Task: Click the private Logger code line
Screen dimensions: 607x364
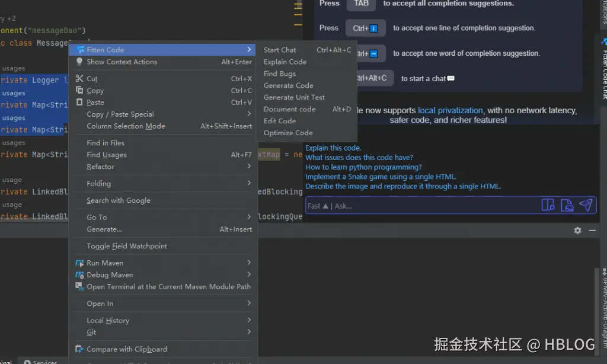Action: (34, 80)
